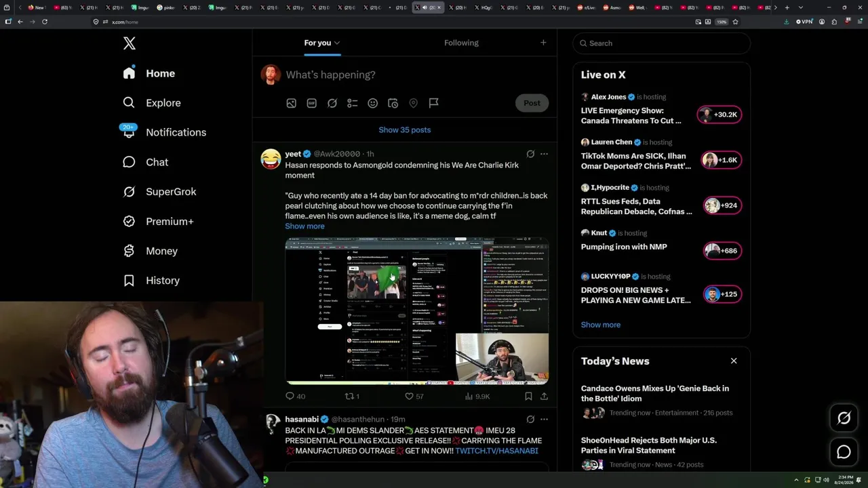Open yeet's profile avatar

tap(271, 159)
